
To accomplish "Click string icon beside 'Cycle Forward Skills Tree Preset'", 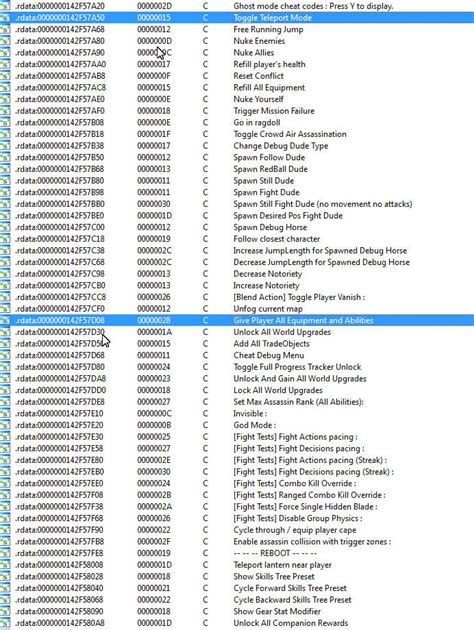I will [5, 589].
